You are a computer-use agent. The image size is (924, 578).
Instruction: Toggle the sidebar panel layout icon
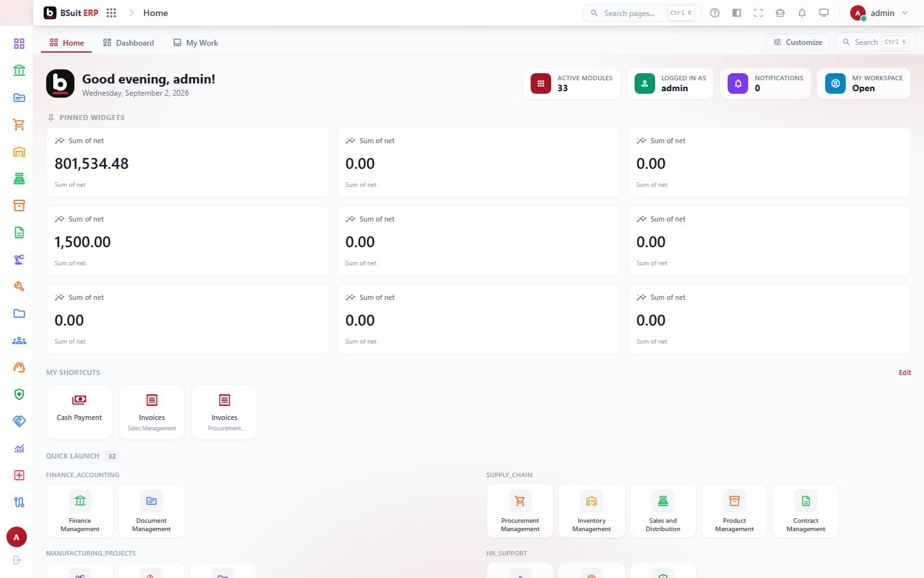(x=737, y=13)
